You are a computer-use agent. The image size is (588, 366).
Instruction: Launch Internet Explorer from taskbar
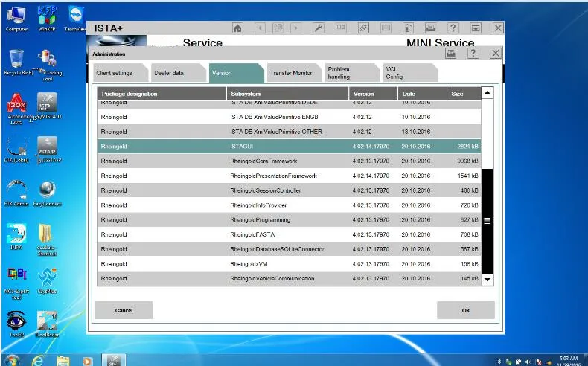click(38, 360)
